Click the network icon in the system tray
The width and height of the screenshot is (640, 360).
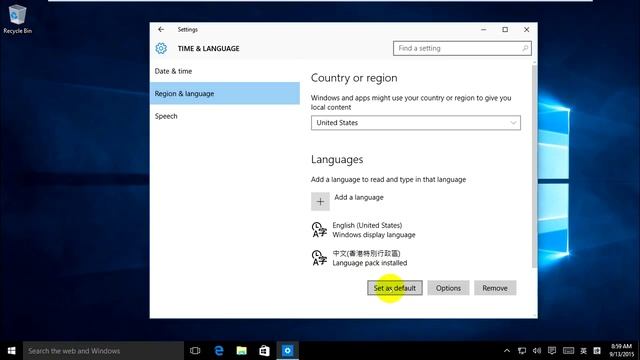[522, 351]
